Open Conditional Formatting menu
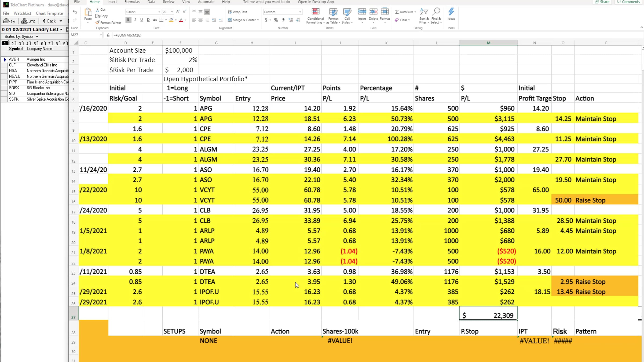This screenshot has width=644, height=362. point(316,16)
